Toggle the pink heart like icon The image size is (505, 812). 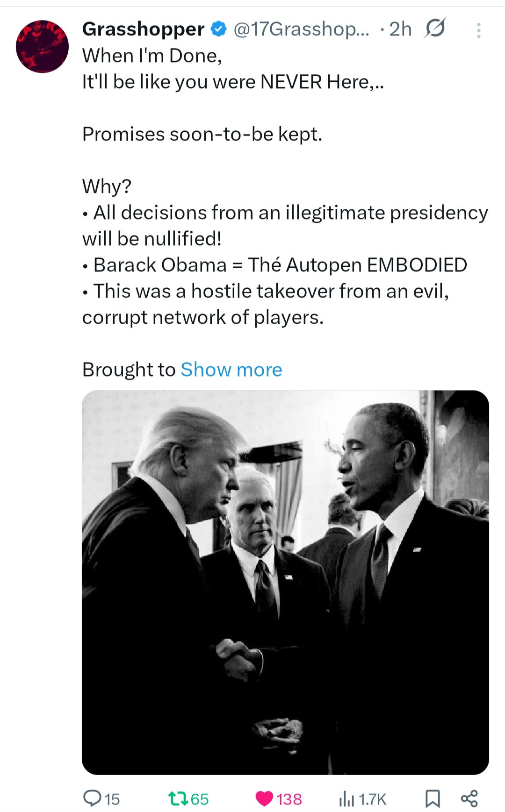[264, 798]
